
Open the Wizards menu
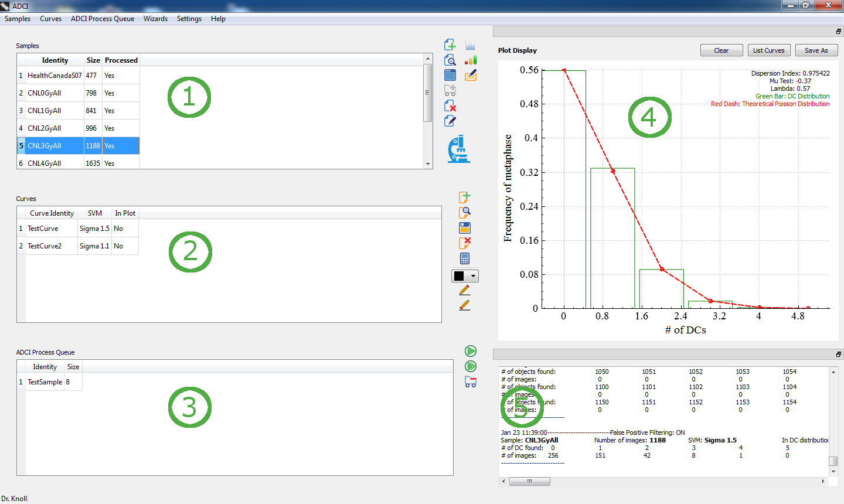pos(155,19)
